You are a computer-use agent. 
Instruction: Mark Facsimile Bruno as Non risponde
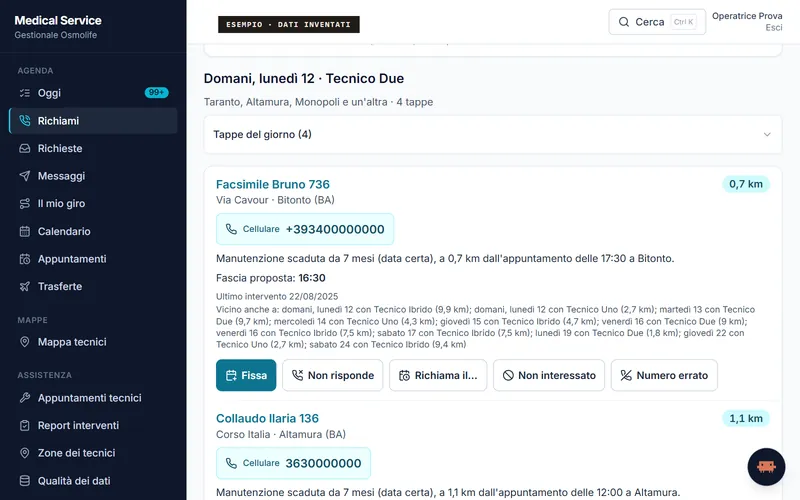click(x=333, y=376)
